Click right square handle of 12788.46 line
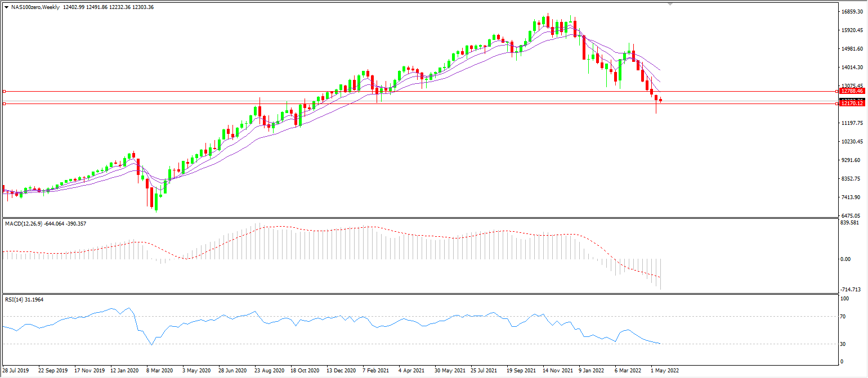 click(836, 91)
